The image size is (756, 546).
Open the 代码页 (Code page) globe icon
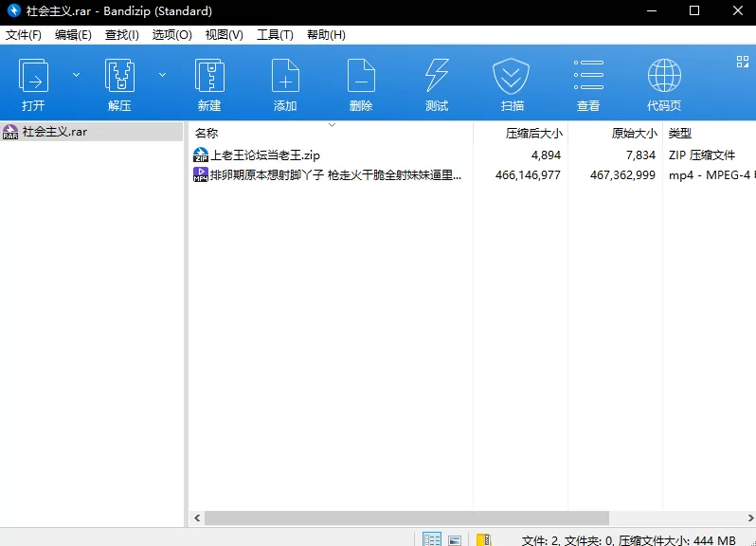(664, 83)
